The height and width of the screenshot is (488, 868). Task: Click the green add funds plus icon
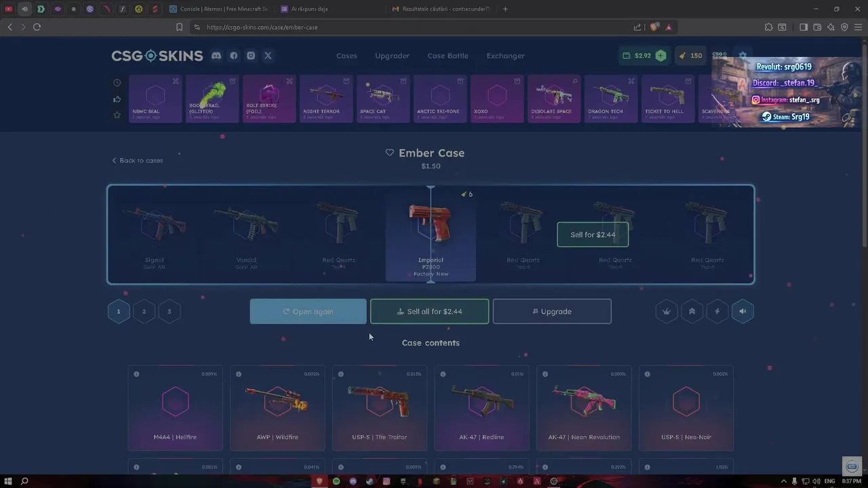tap(660, 56)
